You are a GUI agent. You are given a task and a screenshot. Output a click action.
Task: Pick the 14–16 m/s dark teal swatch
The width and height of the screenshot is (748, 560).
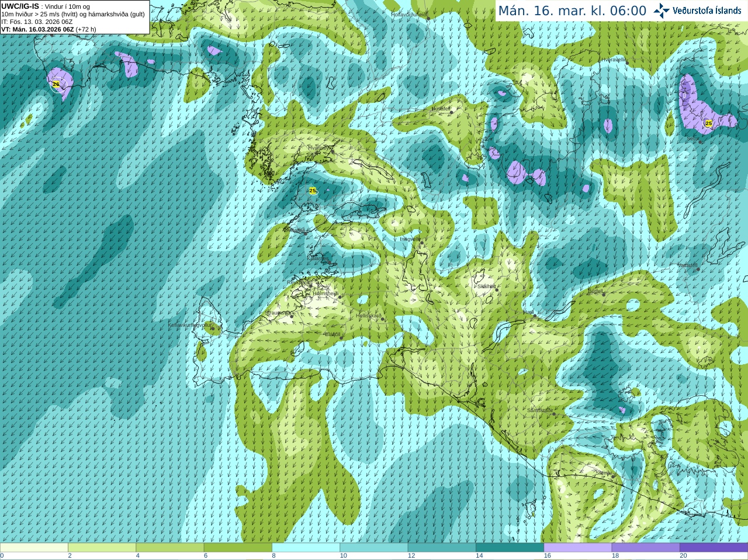coord(510,548)
